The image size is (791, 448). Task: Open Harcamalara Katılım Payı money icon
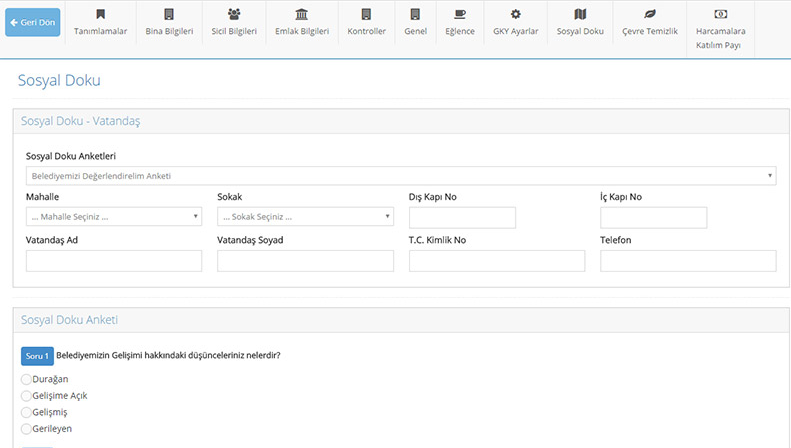coord(720,14)
